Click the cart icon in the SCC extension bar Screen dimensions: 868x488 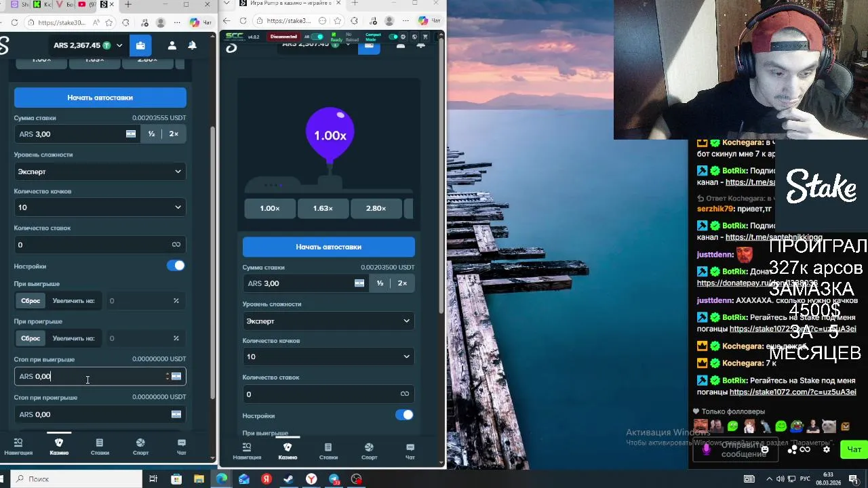pos(425,37)
